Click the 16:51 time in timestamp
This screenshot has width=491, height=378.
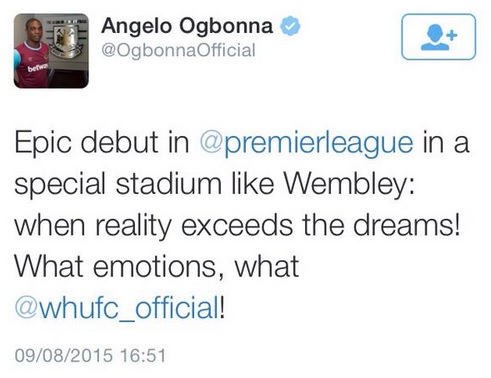coord(143,355)
